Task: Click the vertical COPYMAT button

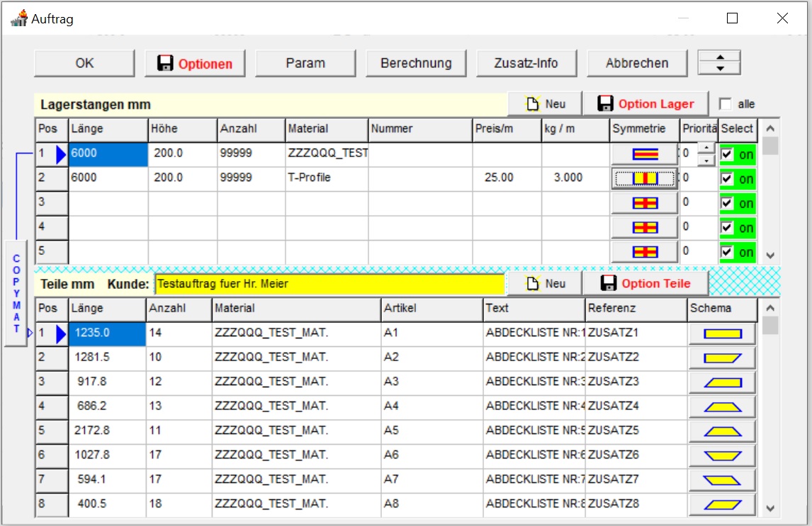Action: point(16,294)
